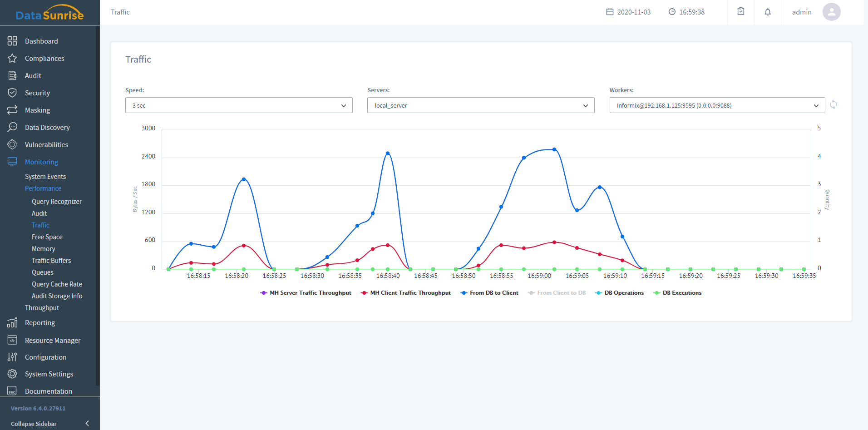
Task: Open the Free Space performance page
Action: click(x=47, y=237)
